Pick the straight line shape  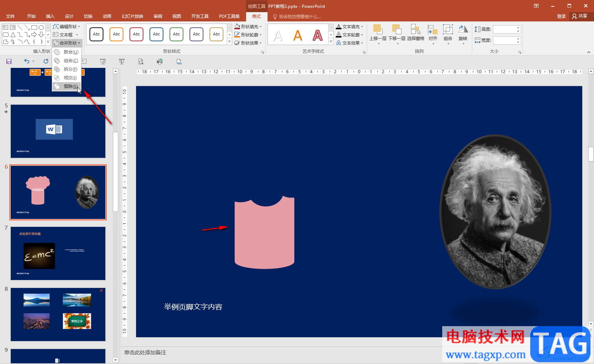pos(20,28)
